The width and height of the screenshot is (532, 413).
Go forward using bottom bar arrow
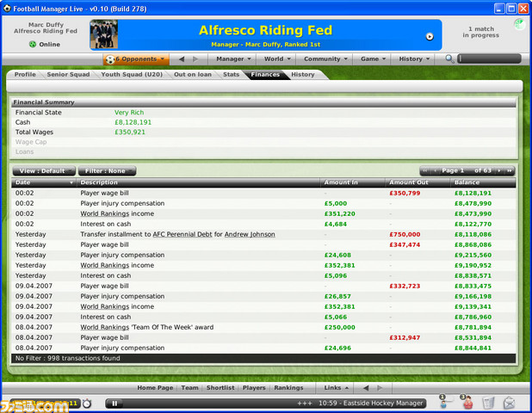tap(380, 387)
